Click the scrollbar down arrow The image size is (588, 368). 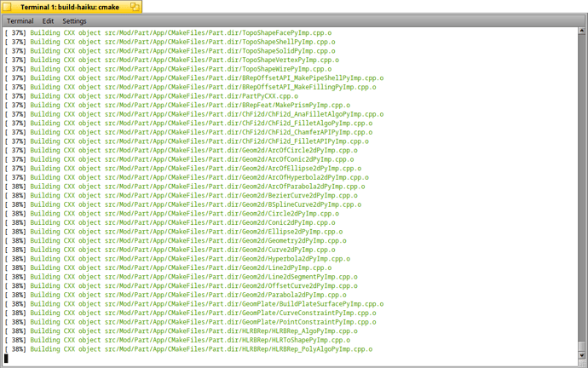coord(582,355)
